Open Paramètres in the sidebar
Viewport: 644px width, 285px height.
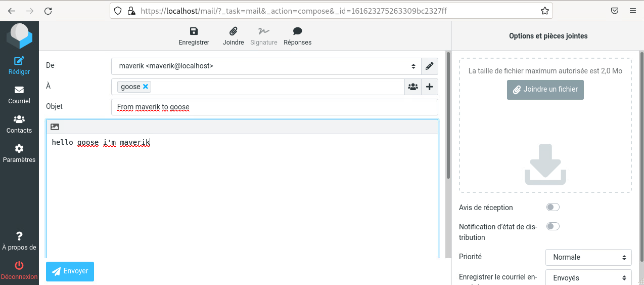[x=19, y=153]
